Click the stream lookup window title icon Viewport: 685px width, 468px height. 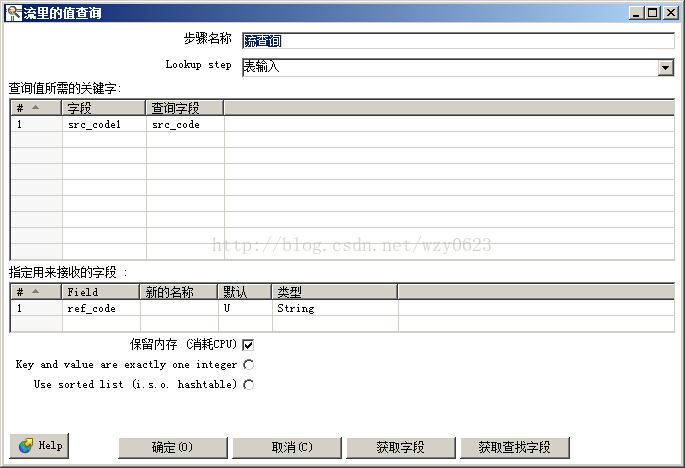pos(14,13)
